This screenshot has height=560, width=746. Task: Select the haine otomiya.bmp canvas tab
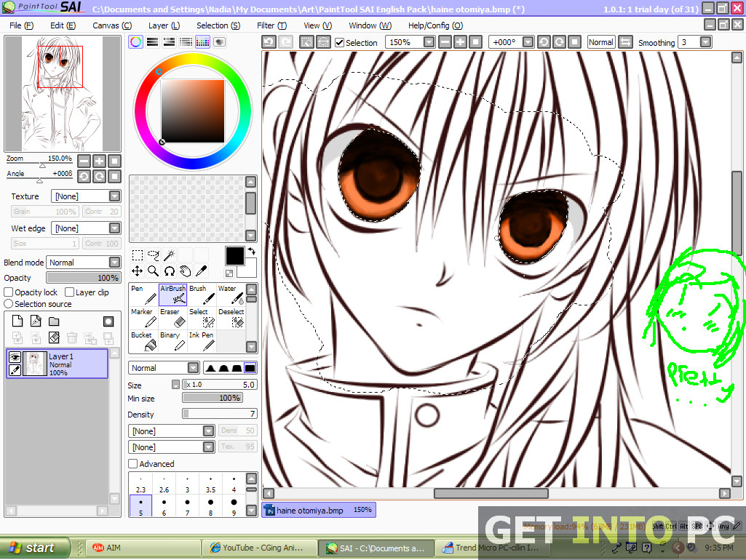pos(318,510)
